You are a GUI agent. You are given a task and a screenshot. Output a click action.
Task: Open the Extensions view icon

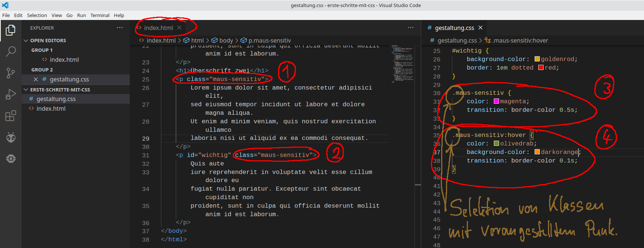click(11, 116)
